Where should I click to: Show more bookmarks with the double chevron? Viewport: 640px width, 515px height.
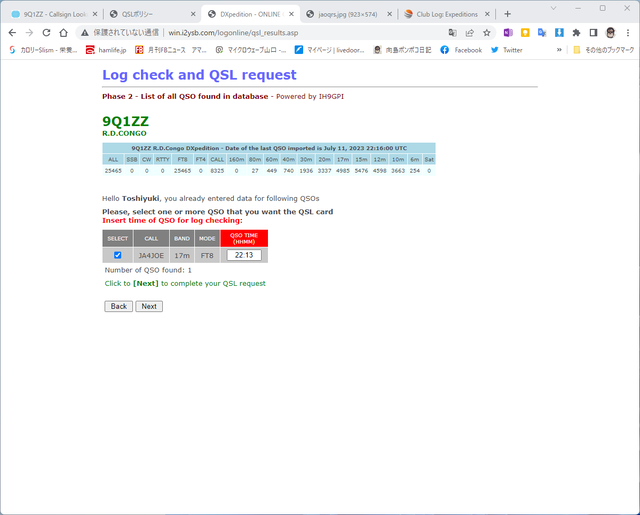559,50
